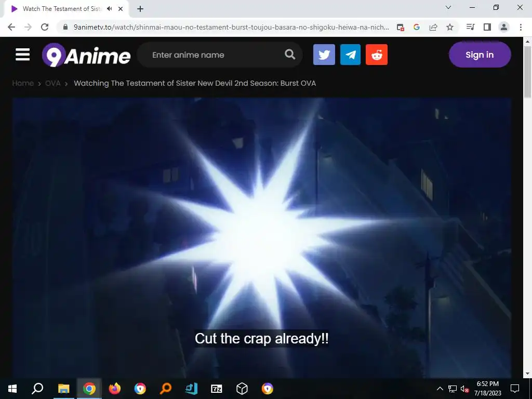
Task: Follow the Home breadcrumb link
Action: [23, 83]
